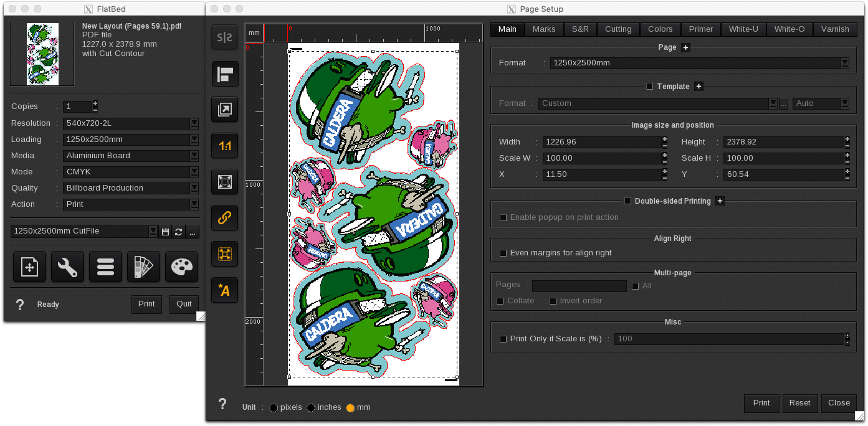This screenshot has width=868, height=426.
Task: Open the Quality dropdown for Billboard Production
Action: [x=194, y=187]
